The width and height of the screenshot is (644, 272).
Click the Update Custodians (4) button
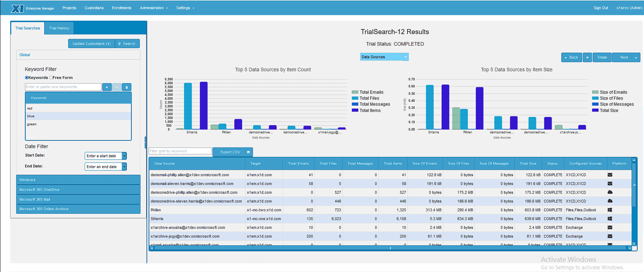(x=91, y=44)
